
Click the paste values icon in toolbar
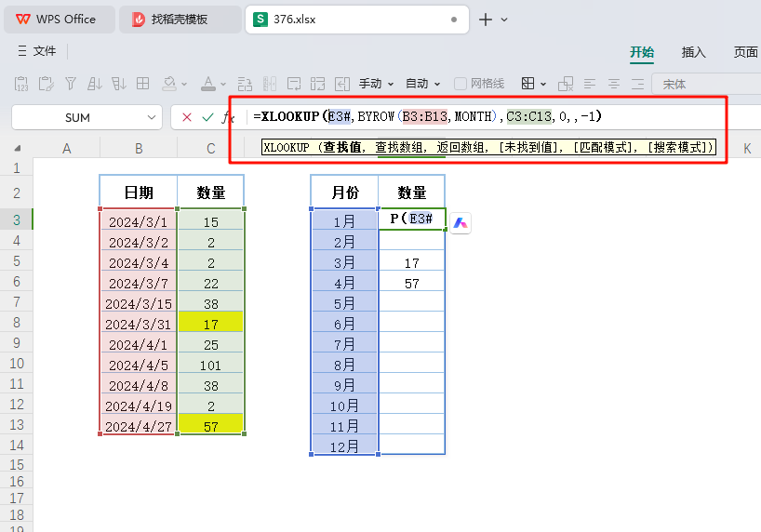click(x=21, y=84)
